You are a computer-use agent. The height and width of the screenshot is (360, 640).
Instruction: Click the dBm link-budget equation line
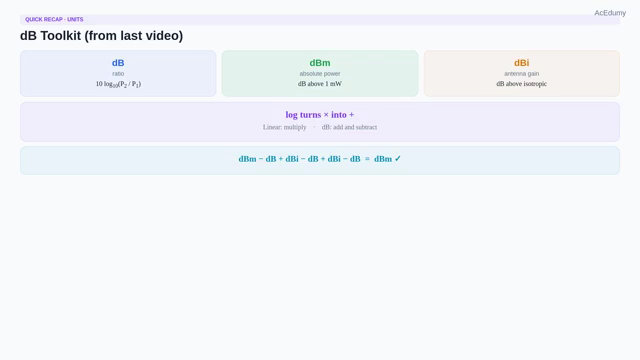320,159
